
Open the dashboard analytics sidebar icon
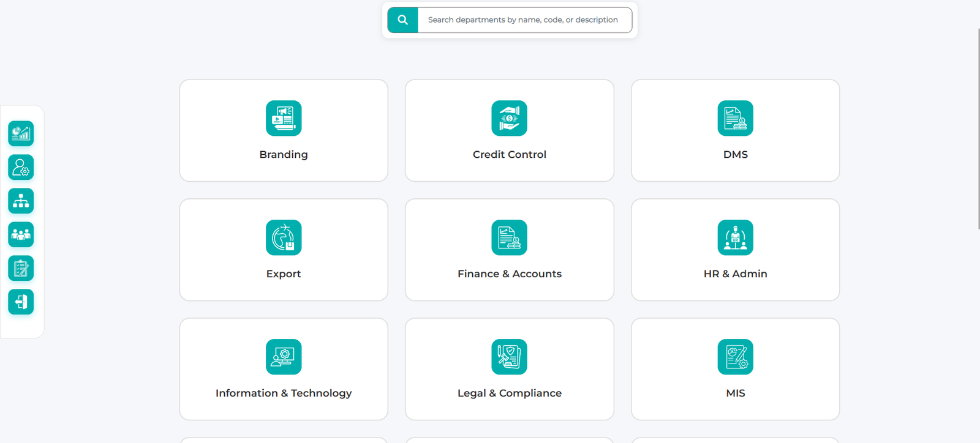(21, 133)
